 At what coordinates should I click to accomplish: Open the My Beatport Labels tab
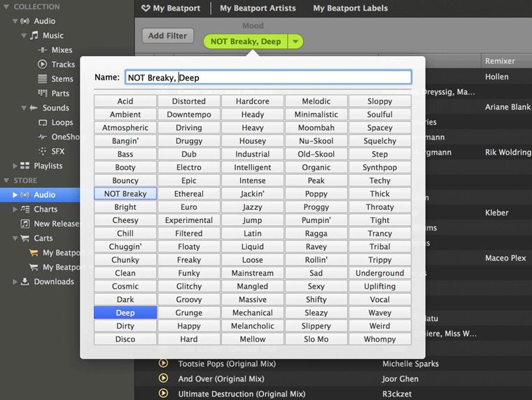tap(350, 8)
